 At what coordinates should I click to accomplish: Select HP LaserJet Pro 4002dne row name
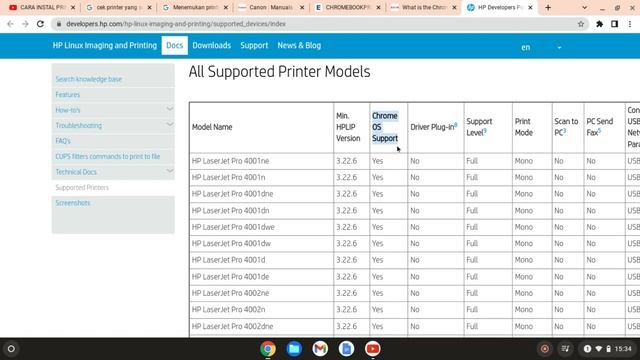click(x=232, y=326)
